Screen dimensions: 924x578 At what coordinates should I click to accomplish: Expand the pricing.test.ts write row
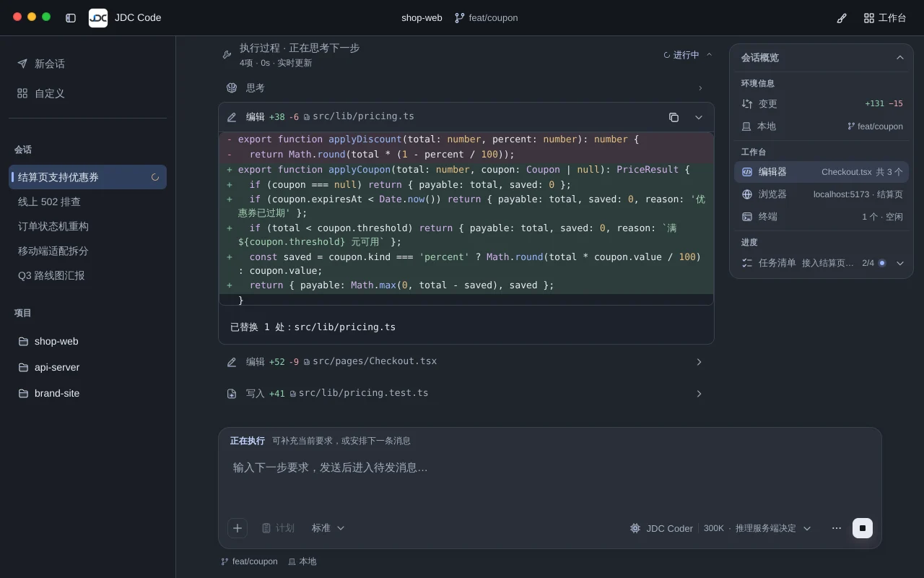tap(466, 393)
